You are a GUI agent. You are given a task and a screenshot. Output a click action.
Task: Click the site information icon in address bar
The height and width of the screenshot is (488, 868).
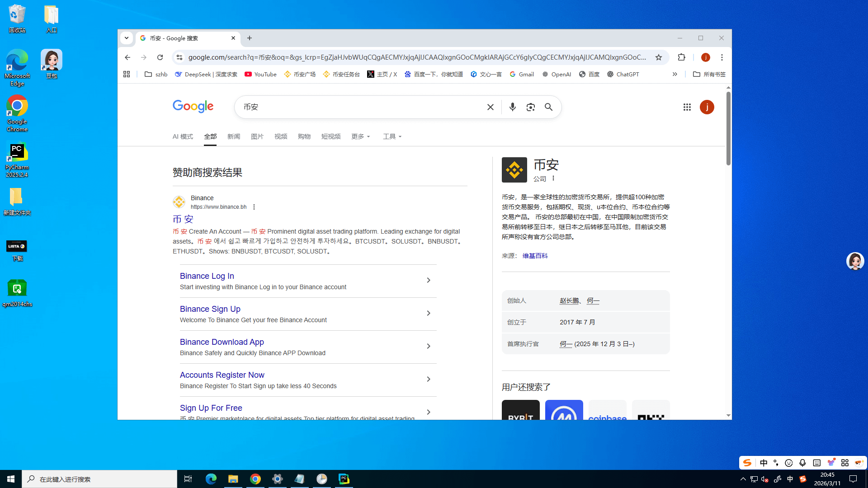179,57
